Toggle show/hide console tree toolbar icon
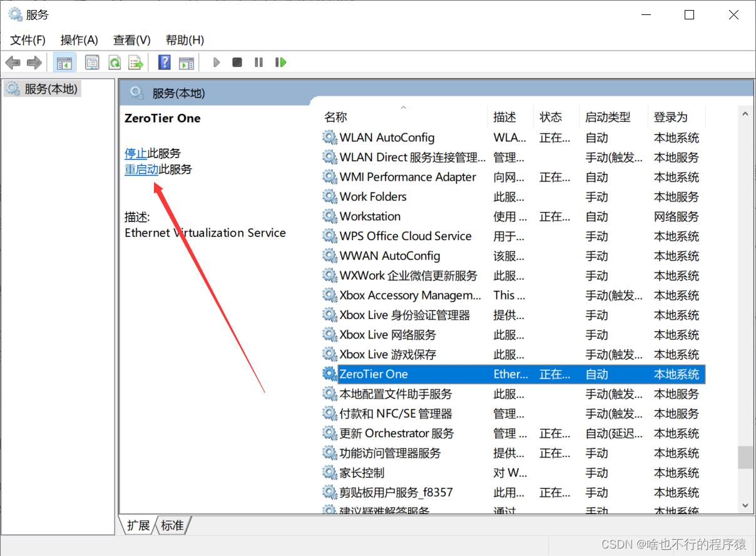 64,63
